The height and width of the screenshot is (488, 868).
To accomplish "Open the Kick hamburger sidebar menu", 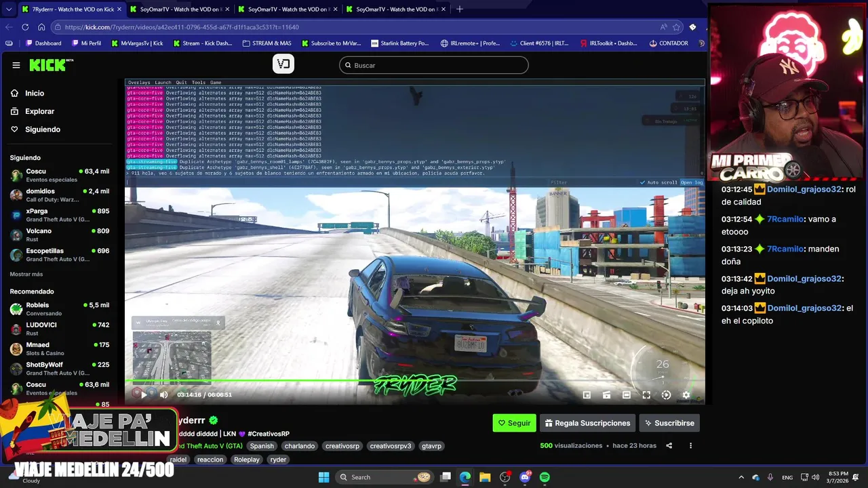I will (x=16, y=65).
